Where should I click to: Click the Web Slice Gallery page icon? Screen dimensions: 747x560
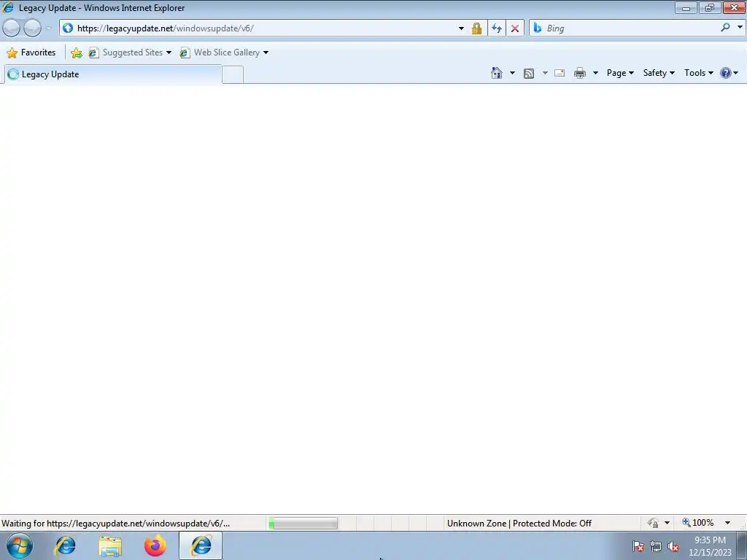point(185,52)
